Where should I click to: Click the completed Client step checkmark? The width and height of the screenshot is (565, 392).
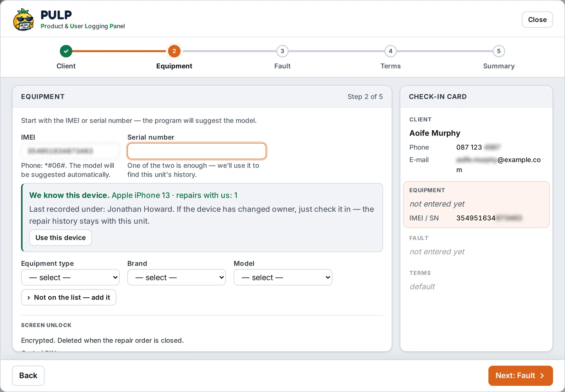[x=66, y=51]
